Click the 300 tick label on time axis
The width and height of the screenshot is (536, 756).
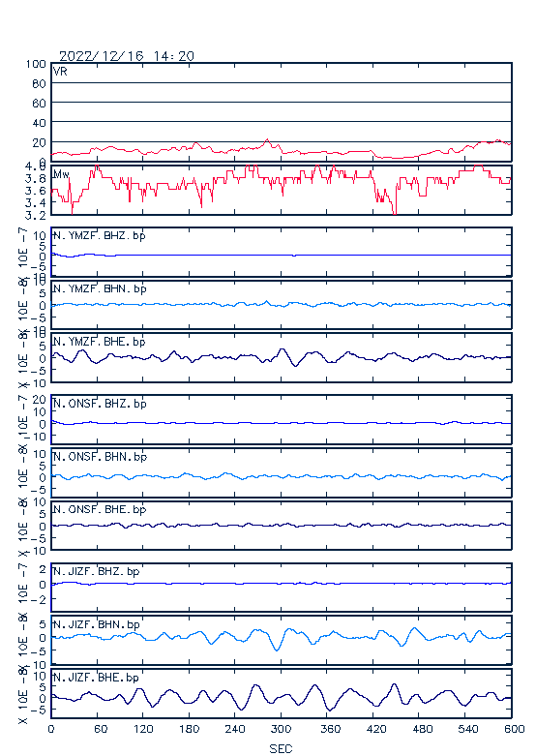click(x=281, y=729)
